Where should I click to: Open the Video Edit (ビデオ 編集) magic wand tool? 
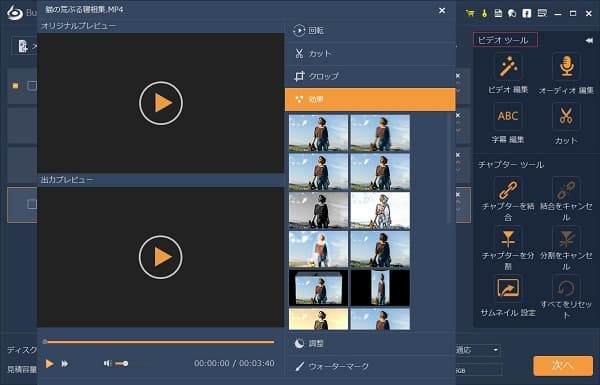(508, 67)
